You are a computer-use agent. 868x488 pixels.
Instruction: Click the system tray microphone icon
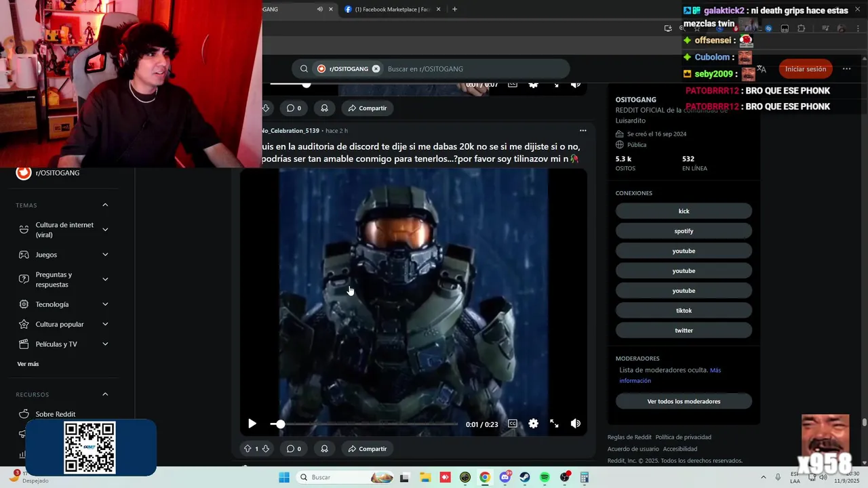(778, 477)
